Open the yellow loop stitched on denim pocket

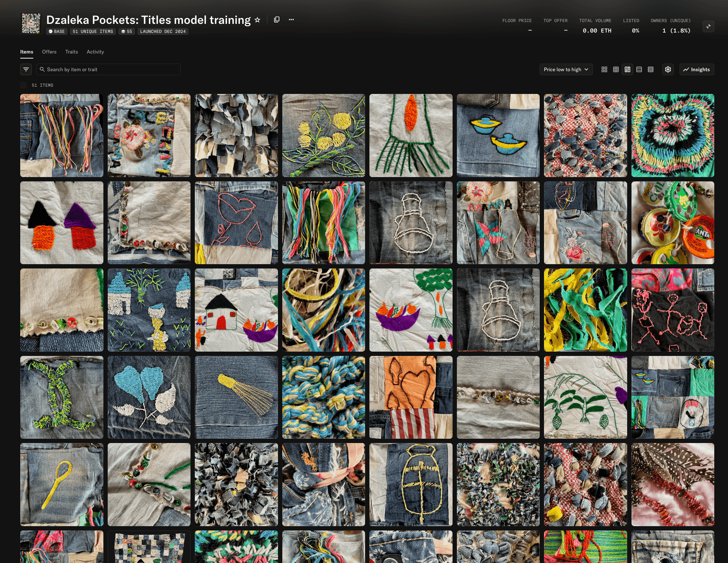tap(62, 485)
